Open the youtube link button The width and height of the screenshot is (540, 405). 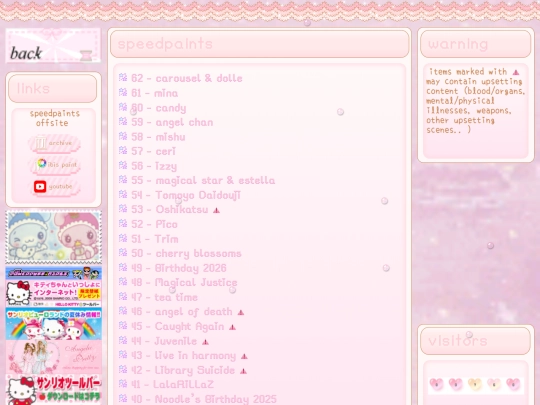(x=54, y=187)
